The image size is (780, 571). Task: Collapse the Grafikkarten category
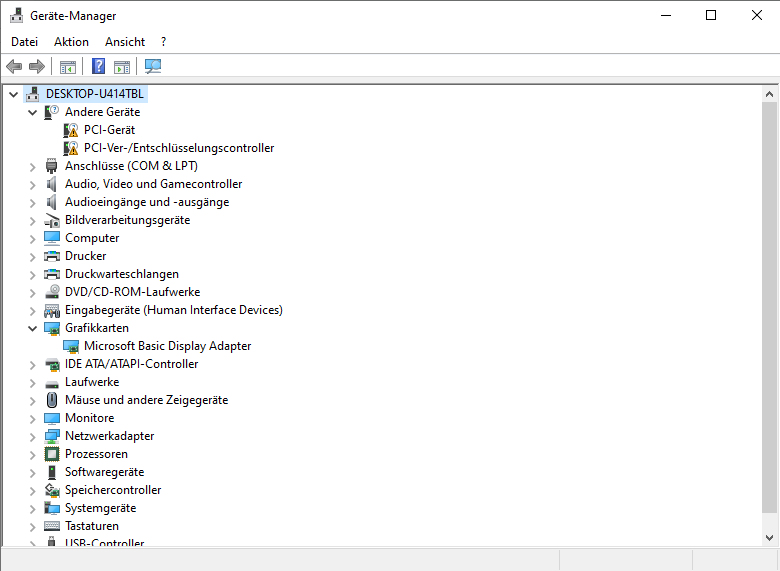pyautogui.click(x=32, y=328)
